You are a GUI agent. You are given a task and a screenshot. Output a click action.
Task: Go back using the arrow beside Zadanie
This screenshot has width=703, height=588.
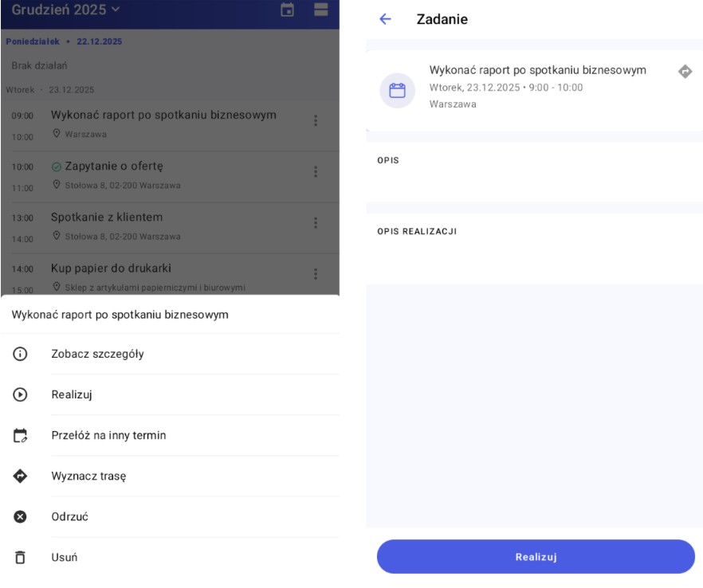pyautogui.click(x=386, y=20)
